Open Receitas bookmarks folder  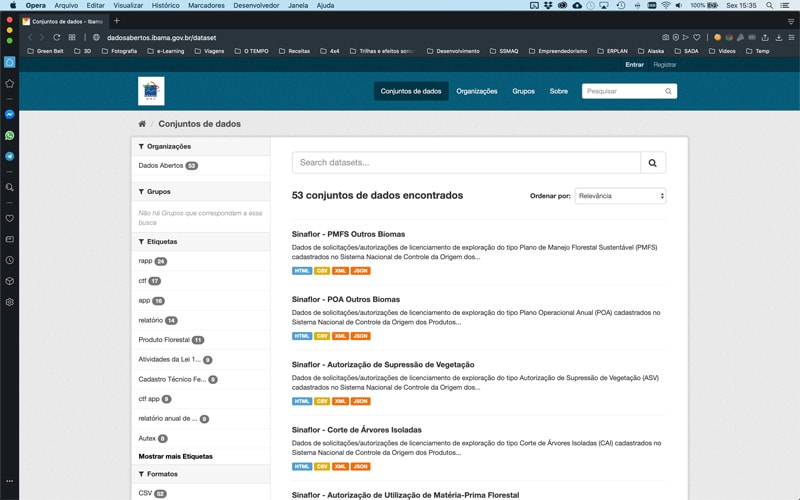tap(294, 51)
